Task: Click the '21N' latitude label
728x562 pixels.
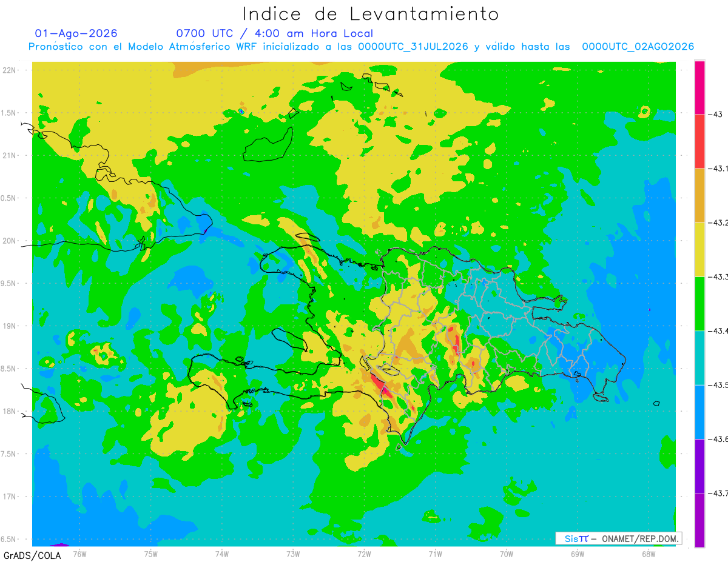Action: tap(10, 155)
